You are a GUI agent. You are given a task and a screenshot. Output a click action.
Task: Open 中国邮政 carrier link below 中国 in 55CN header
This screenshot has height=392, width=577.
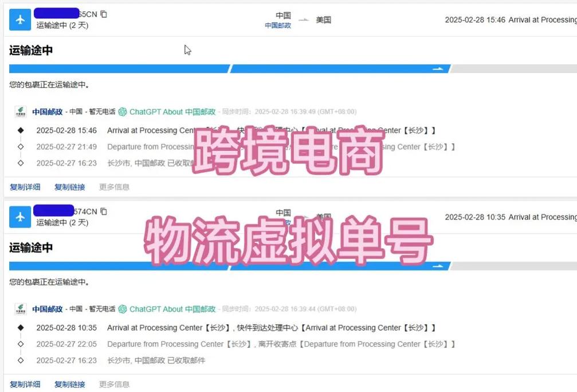[x=278, y=26]
